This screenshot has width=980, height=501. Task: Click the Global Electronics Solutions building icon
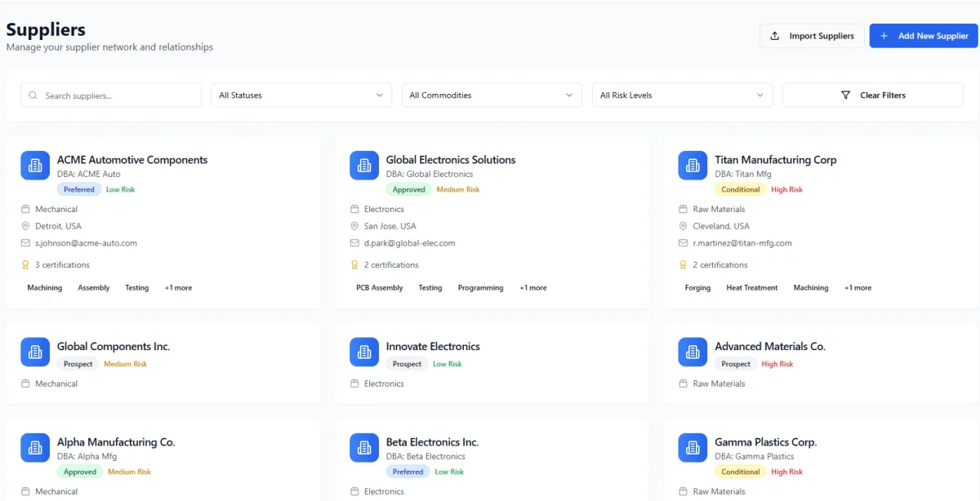(364, 166)
